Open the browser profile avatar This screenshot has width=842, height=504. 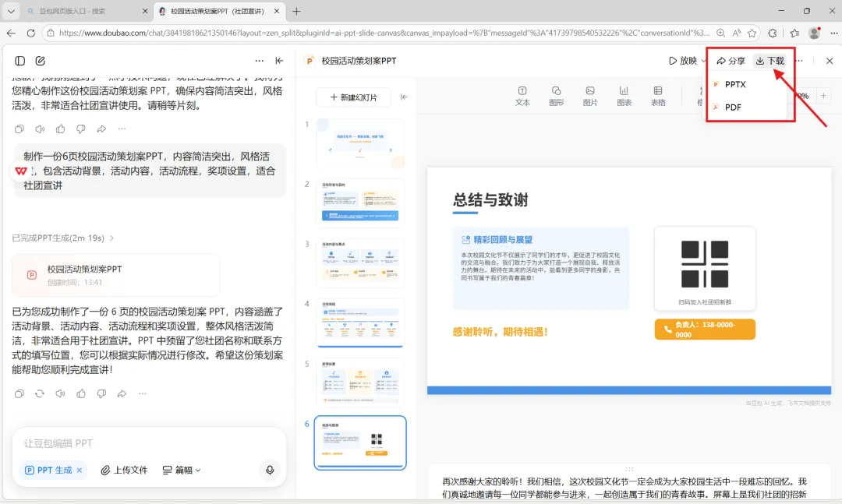click(814, 33)
